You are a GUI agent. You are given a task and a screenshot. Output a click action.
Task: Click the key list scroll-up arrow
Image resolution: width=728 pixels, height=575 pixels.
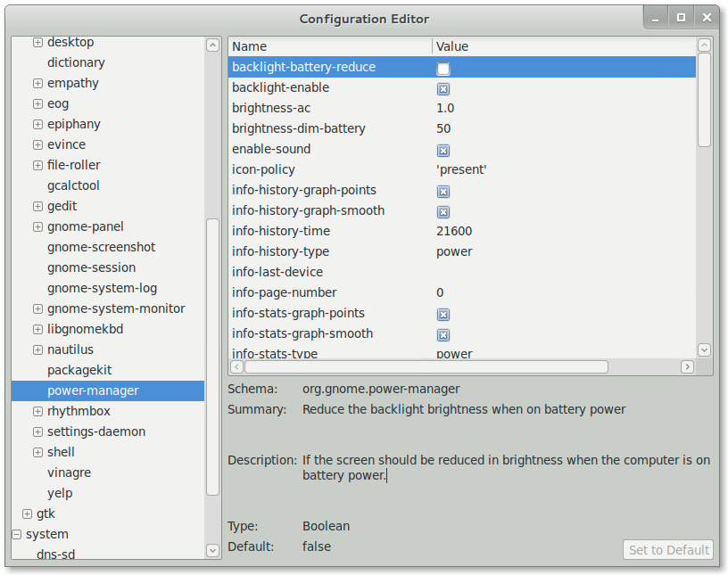[704, 45]
